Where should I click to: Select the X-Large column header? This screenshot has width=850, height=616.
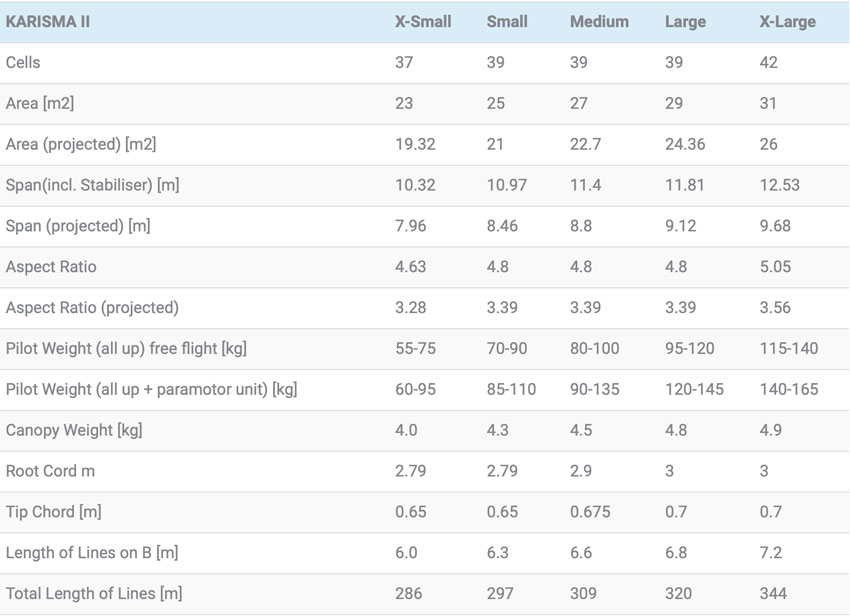[x=788, y=21]
